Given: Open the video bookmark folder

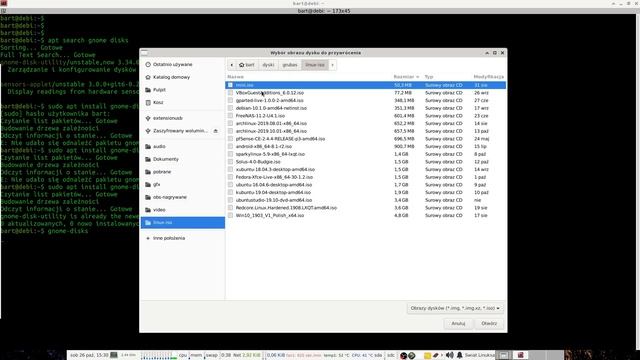Looking at the screenshot, I should [182, 210].
